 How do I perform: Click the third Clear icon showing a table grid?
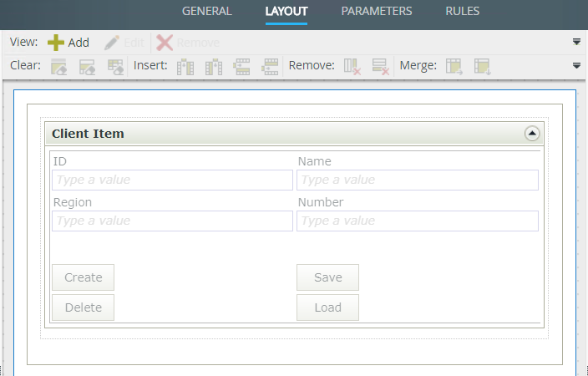[x=115, y=66]
